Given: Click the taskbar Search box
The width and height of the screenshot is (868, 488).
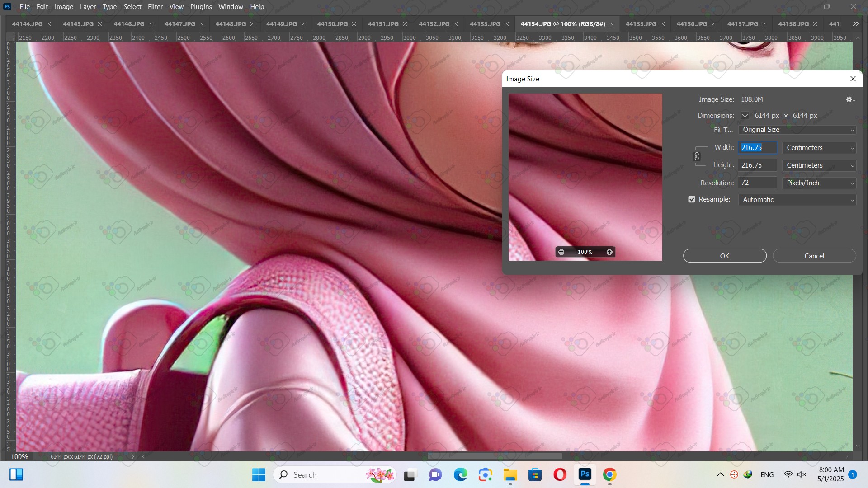Looking at the screenshot, I should [335, 474].
